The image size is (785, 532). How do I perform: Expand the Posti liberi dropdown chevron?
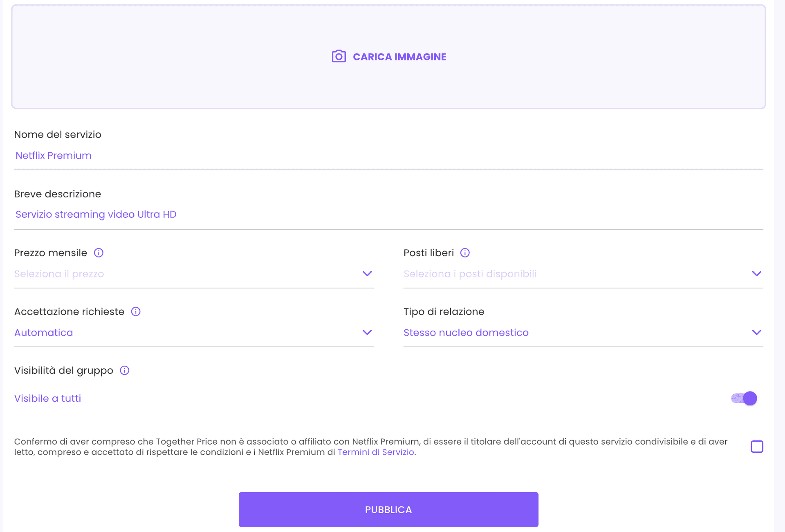(x=756, y=274)
